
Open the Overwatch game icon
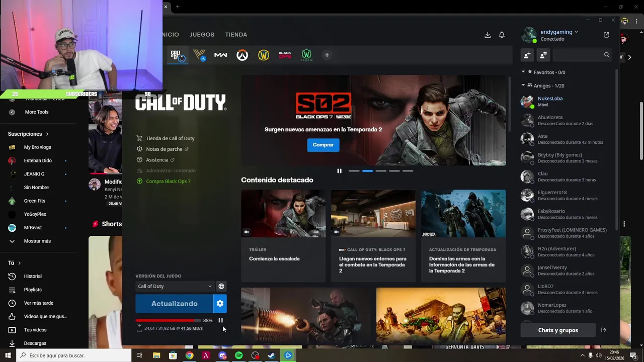click(x=243, y=55)
